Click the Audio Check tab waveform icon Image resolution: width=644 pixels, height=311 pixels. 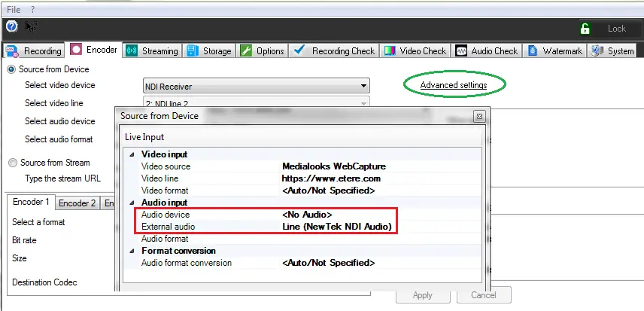(x=461, y=51)
